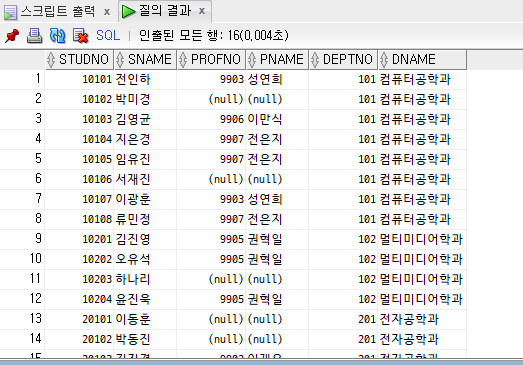Click sort arrows icon on PNAME header
The width and height of the screenshot is (523, 365).
(x=252, y=60)
